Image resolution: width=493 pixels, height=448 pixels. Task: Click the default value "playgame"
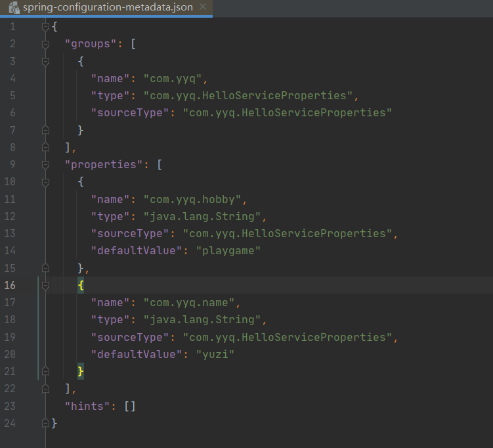[x=228, y=251]
